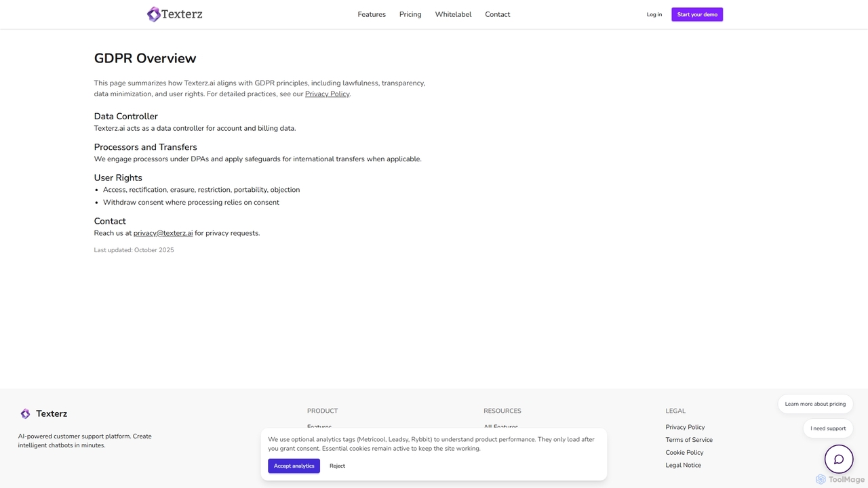Click the LEGAL footer column heading

[x=675, y=411]
